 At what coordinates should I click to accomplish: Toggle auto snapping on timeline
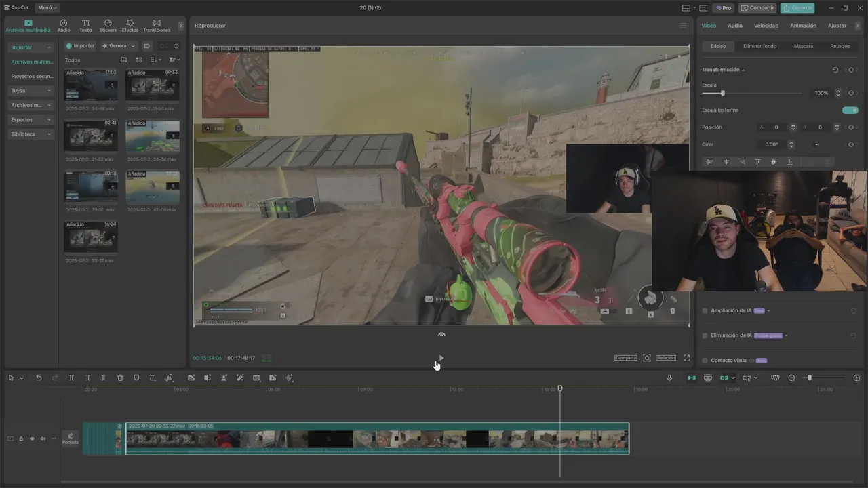(708, 378)
